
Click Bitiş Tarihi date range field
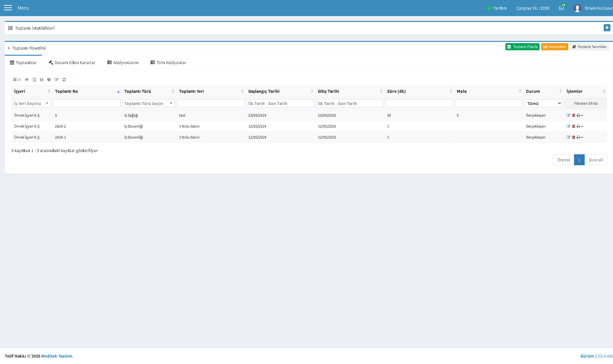point(350,103)
